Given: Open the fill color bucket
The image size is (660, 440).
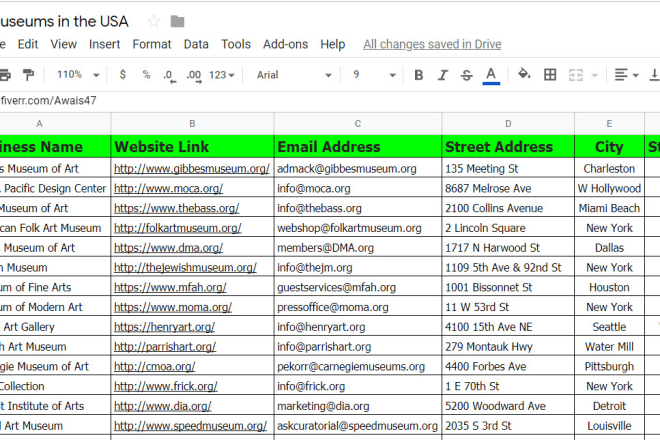Looking at the screenshot, I should pos(524,74).
